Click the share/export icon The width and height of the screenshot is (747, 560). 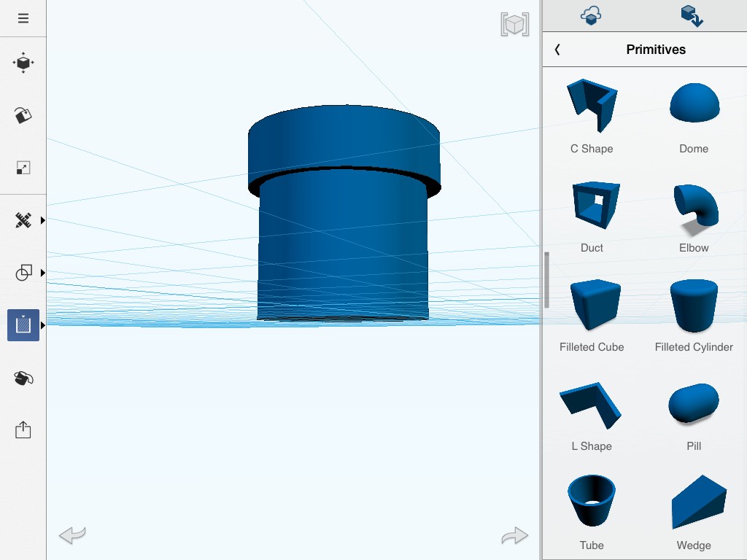pos(23,430)
